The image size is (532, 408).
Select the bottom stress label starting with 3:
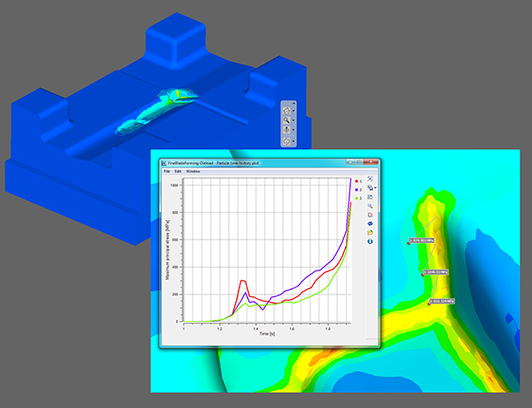[x=442, y=301]
